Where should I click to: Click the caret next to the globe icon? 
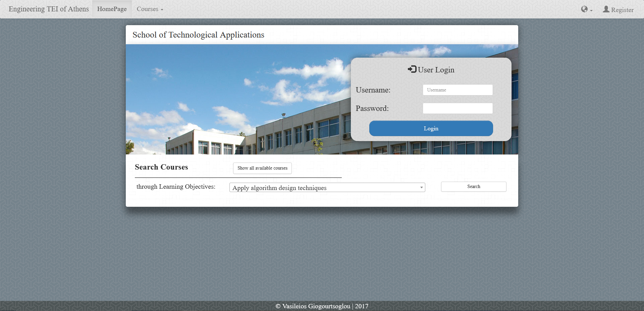(x=591, y=10)
